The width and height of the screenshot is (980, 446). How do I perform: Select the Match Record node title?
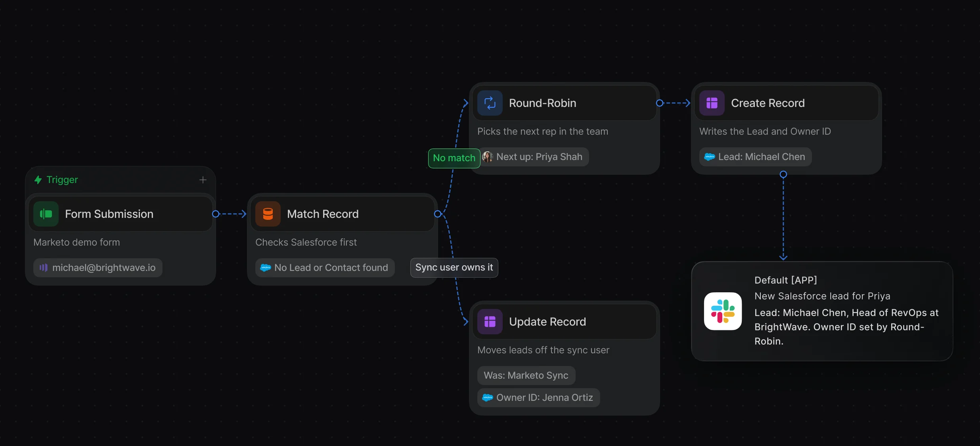click(x=323, y=214)
